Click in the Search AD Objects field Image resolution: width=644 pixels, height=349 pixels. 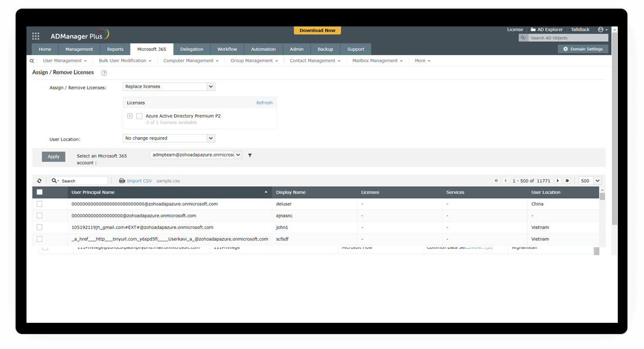tap(568, 38)
